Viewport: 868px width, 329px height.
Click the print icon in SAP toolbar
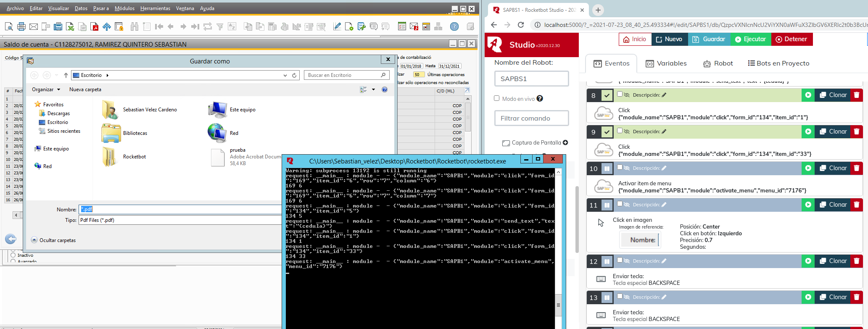21,27
